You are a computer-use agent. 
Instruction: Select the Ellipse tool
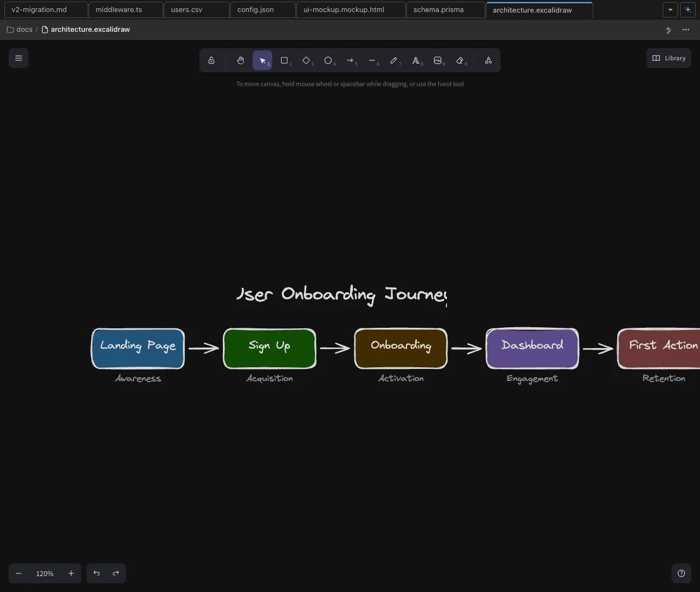(x=328, y=60)
